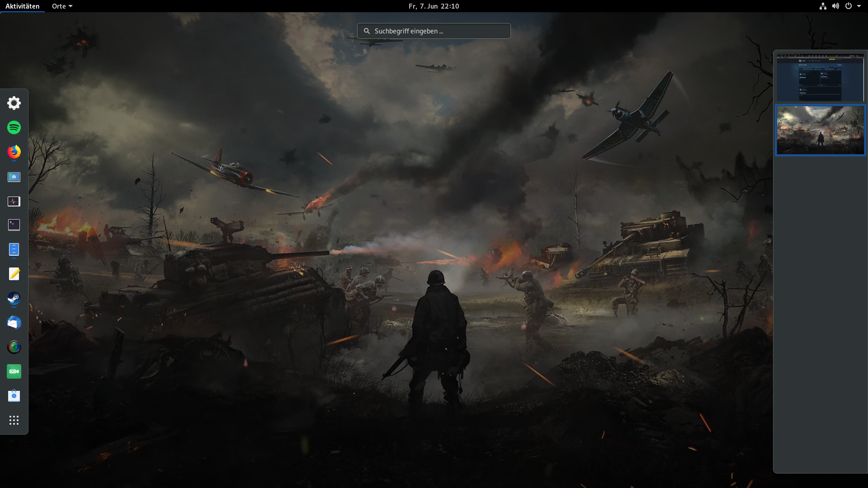This screenshot has width=868, height=488.
Task: Launch System Monitor from dock
Action: tap(14, 201)
